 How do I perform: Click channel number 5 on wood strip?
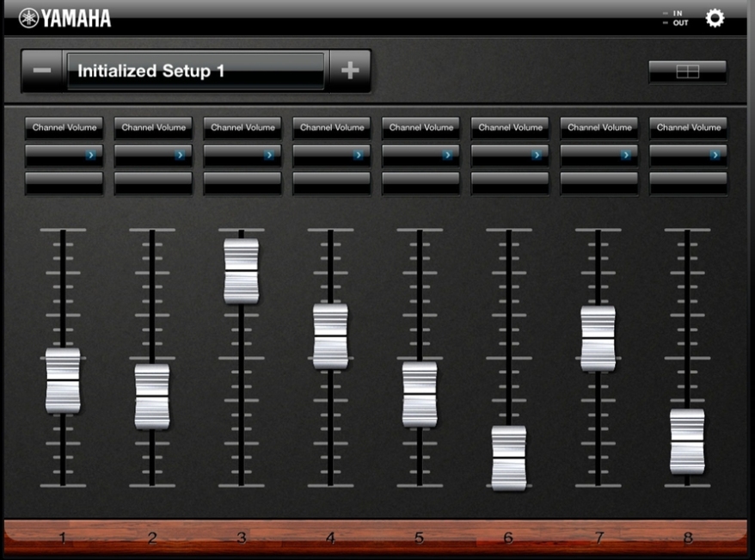tap(420, 538)
